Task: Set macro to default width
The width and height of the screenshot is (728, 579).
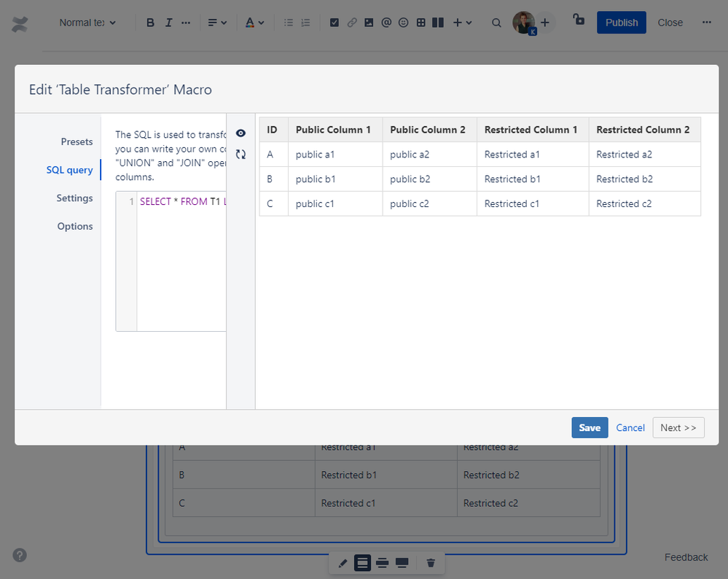Action: coord(363,563)
